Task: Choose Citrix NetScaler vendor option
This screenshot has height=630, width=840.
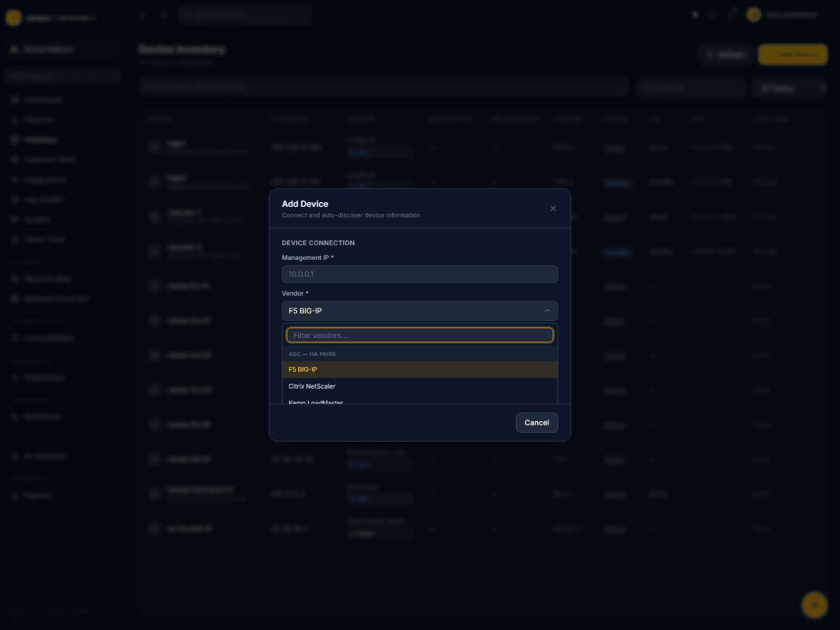Action: point(420,386)
